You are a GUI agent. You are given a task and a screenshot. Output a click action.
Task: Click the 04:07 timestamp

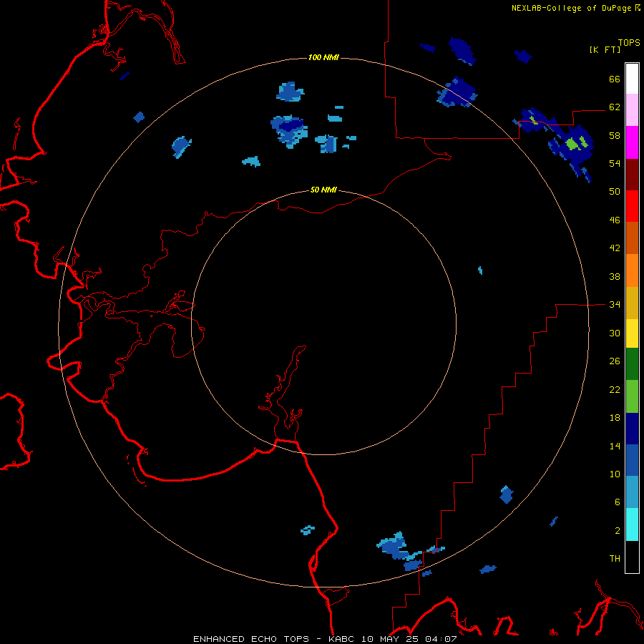[441, 639]
